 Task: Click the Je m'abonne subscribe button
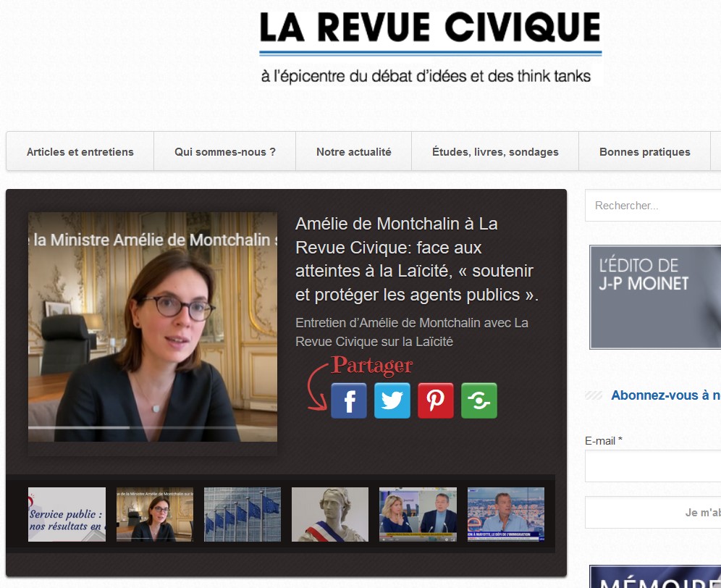click(653, 513)
